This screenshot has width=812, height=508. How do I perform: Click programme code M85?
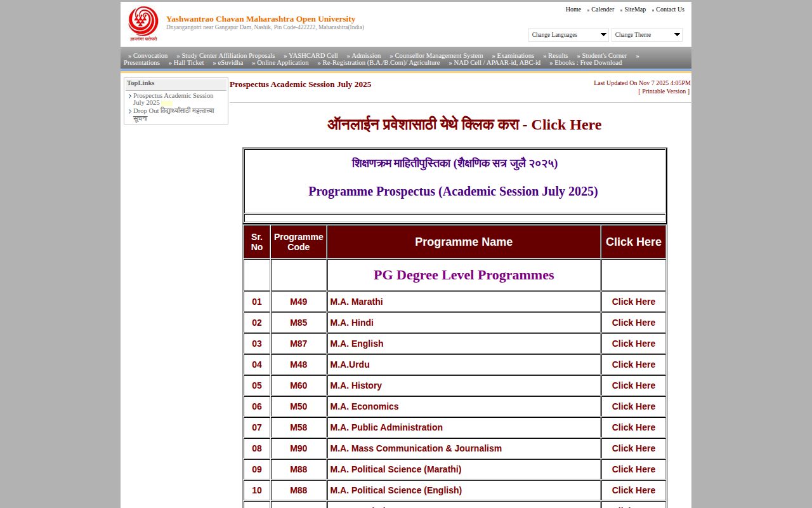(299, 323)
